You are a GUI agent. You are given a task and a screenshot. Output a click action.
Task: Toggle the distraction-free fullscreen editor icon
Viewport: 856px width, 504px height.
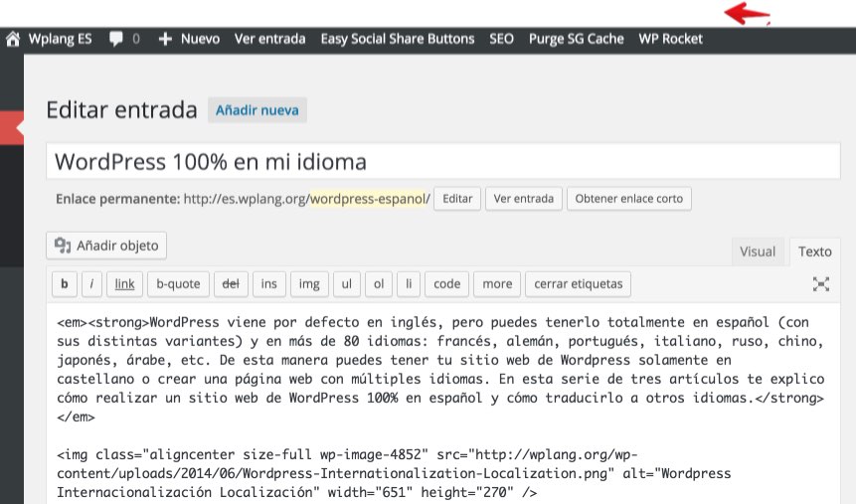(x=820, y=284)
